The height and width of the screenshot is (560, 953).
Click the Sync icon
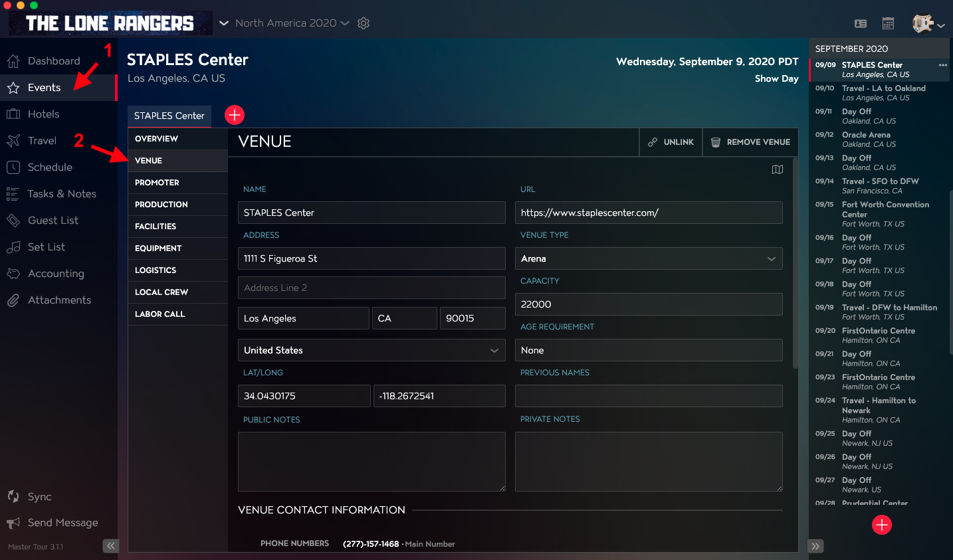(x=13, y=496)
